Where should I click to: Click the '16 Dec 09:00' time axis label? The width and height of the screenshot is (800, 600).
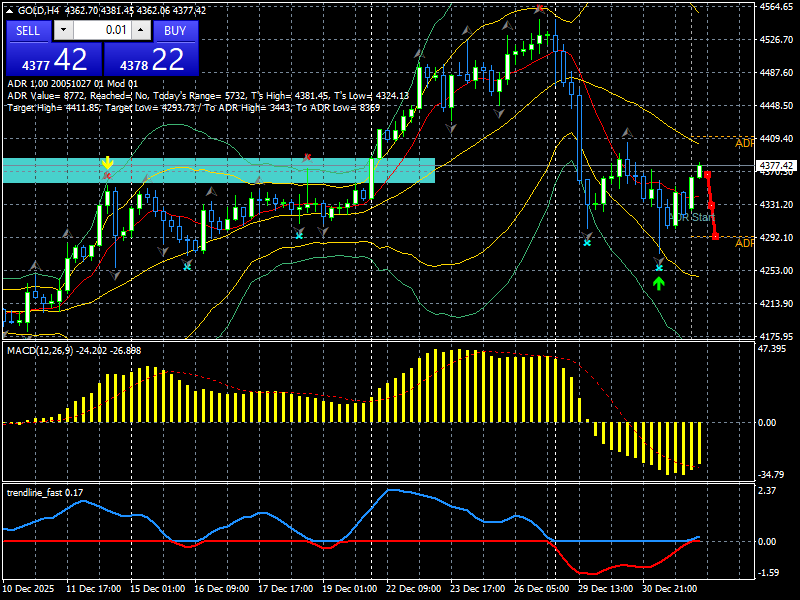coord(221,588)
